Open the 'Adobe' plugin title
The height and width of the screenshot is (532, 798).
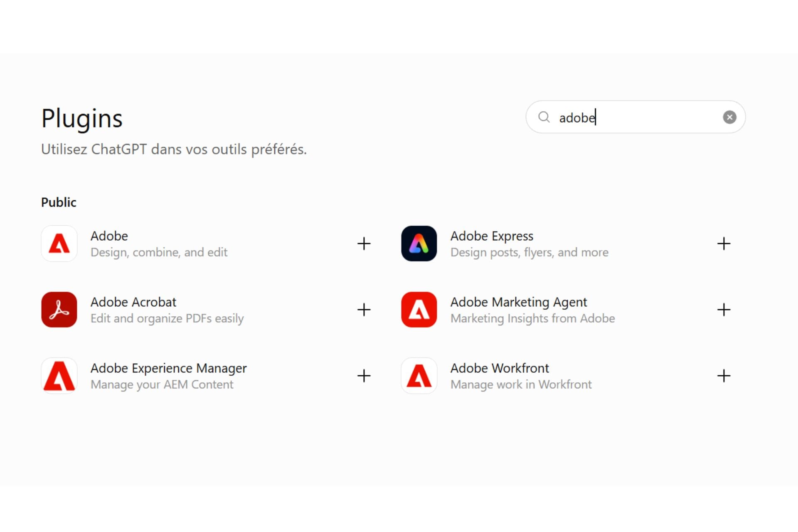pos(109,236)
